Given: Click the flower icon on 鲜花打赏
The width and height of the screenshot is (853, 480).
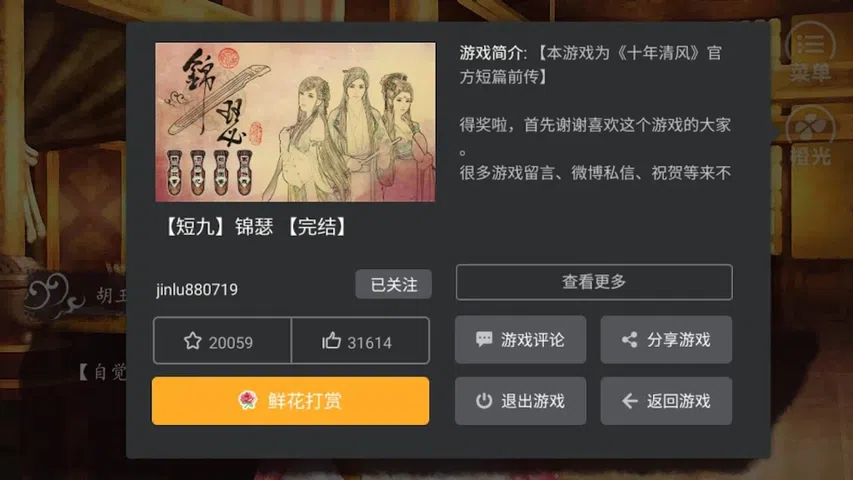Looking at the screenshot, I should [x=248, y=401].
